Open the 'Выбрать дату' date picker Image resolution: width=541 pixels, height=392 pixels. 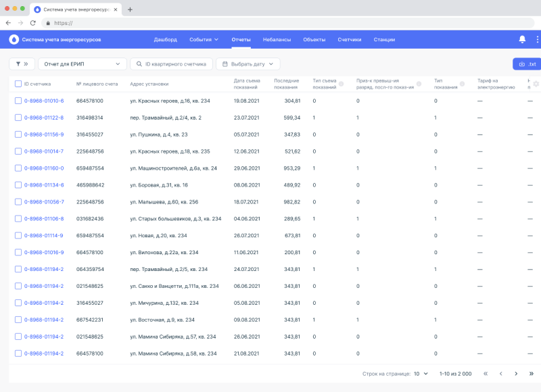[x=248, y=64]
